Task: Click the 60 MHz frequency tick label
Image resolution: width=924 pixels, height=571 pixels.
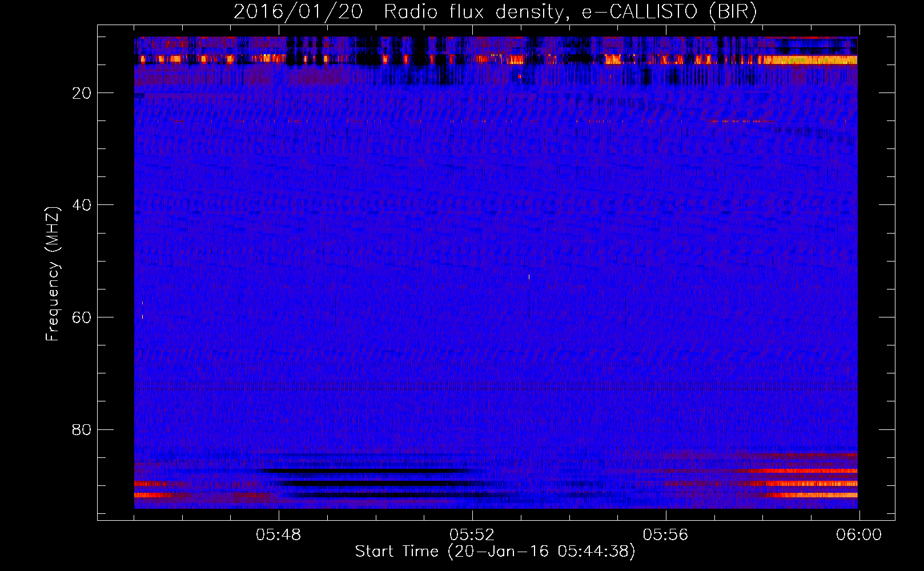Action: click(82, 317)
